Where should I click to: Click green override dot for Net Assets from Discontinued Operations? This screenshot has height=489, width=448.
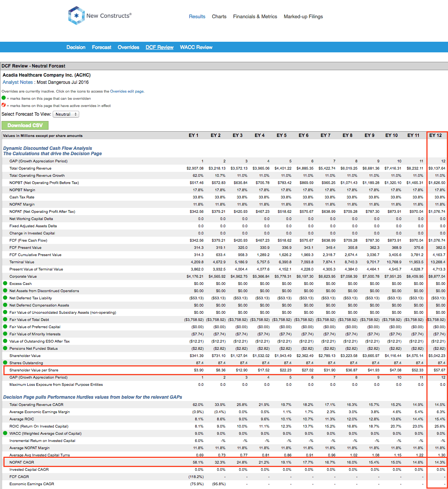[5, 291]
